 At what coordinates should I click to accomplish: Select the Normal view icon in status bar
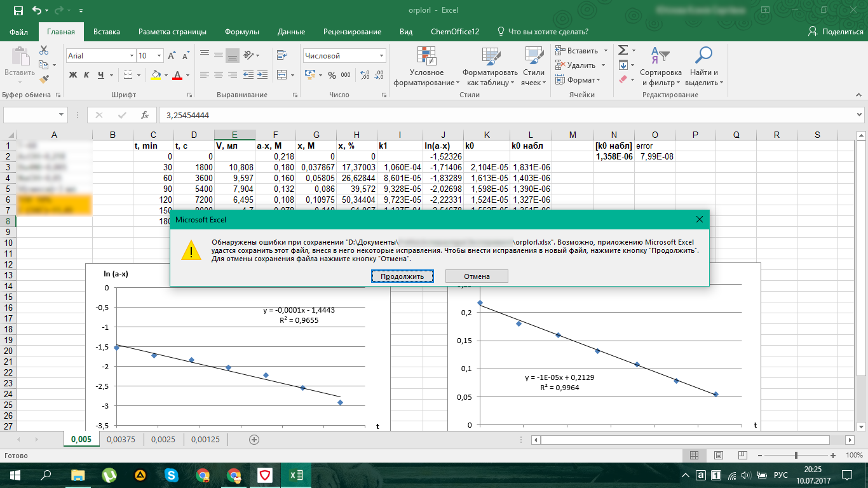click(x=695, y=456)
